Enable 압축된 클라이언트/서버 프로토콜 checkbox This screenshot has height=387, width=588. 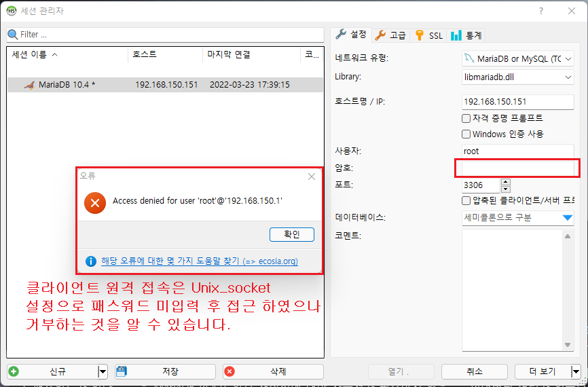[x=466, y=200]
